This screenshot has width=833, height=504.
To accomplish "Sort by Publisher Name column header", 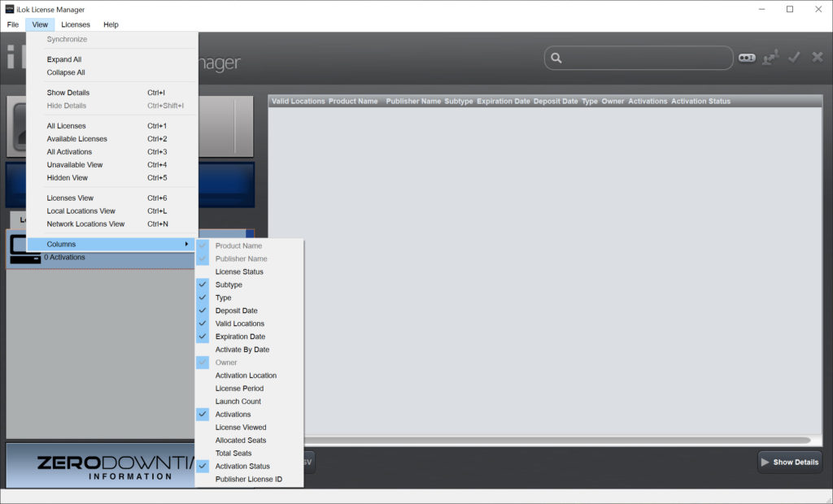I will 413,101.
